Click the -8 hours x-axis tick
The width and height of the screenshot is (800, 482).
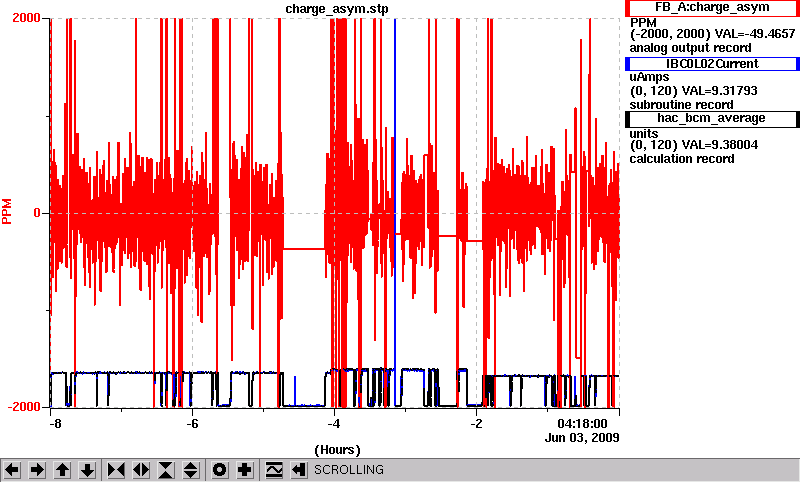click(x=55, y=424)
